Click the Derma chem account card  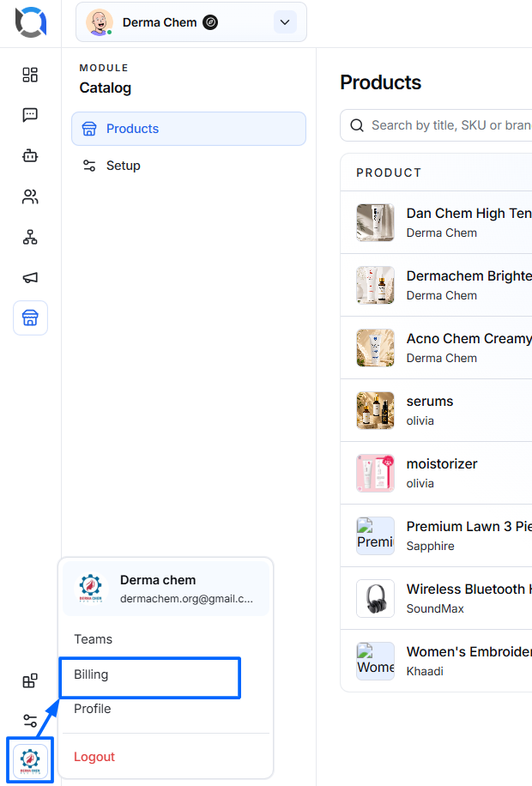(x=166, y=589)
